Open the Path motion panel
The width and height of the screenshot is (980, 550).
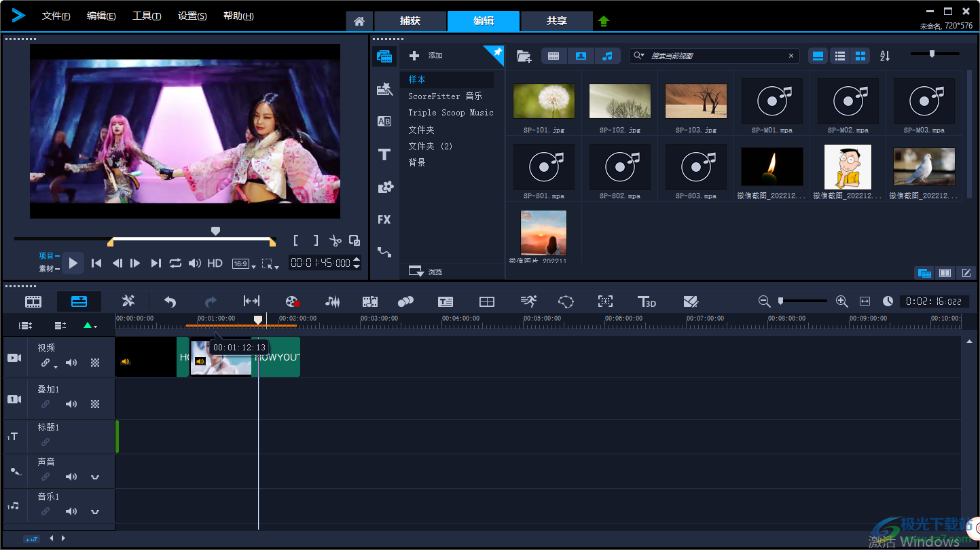(x=384, y=252)
